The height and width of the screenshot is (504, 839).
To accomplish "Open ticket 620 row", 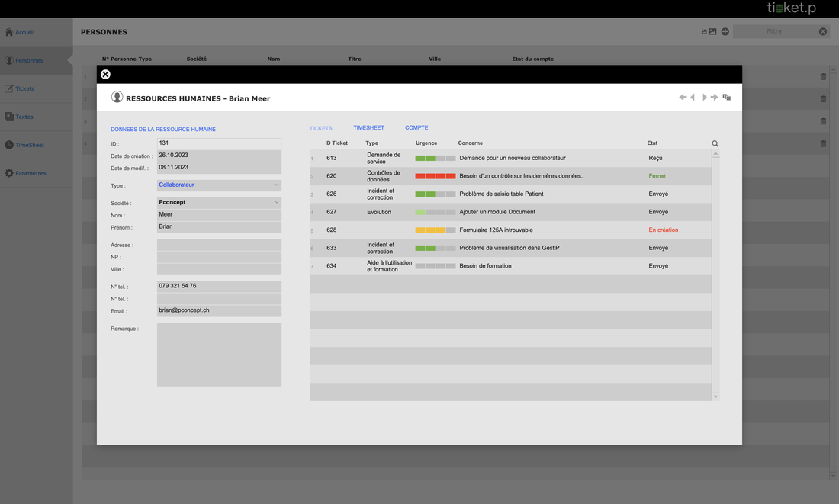I will 520,176.
